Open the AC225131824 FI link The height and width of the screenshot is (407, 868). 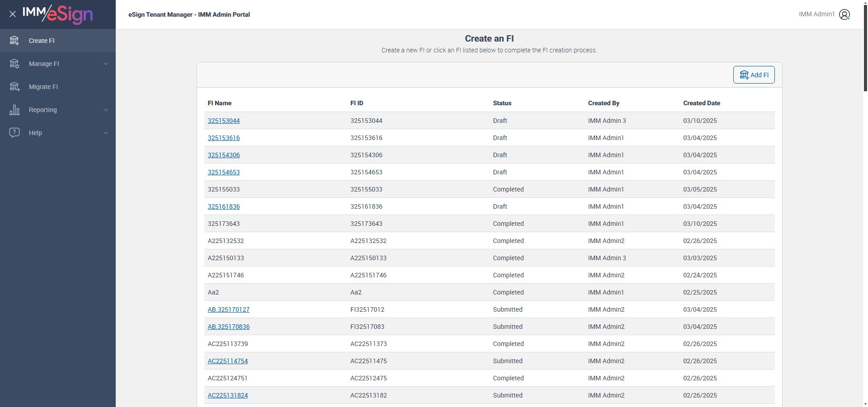click(228, 395)
